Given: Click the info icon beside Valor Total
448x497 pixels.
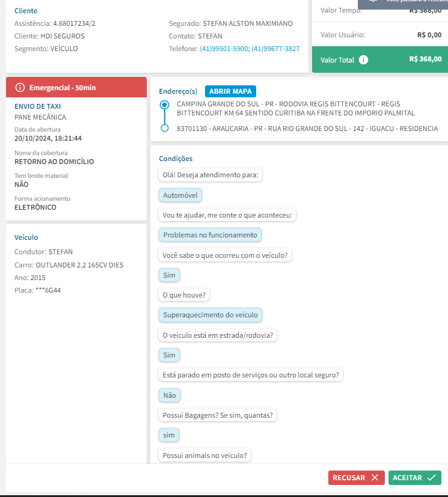Looking at the screenshot, I should [364, 60].
